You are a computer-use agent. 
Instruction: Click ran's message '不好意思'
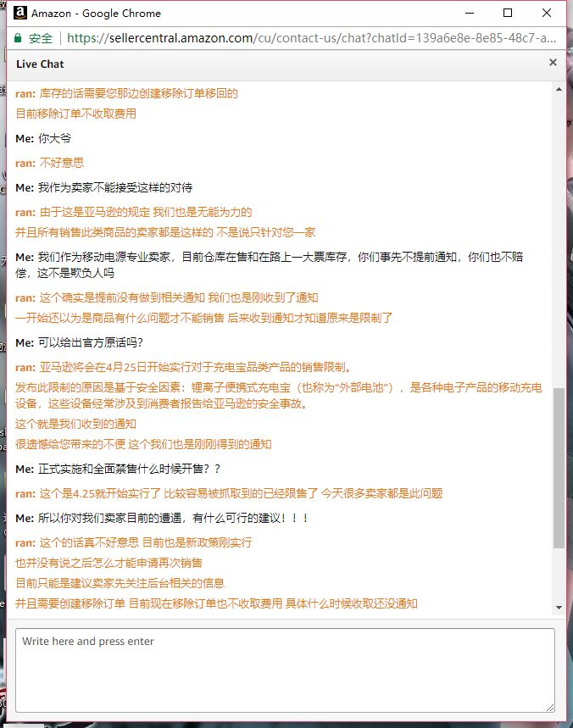coord(61,163)
